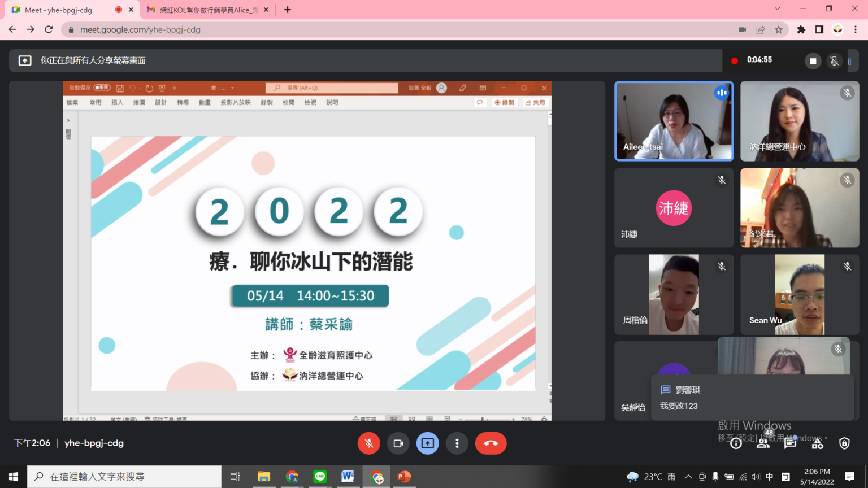Toggle screen presentation in Meet controls

[x=428, y=443]
